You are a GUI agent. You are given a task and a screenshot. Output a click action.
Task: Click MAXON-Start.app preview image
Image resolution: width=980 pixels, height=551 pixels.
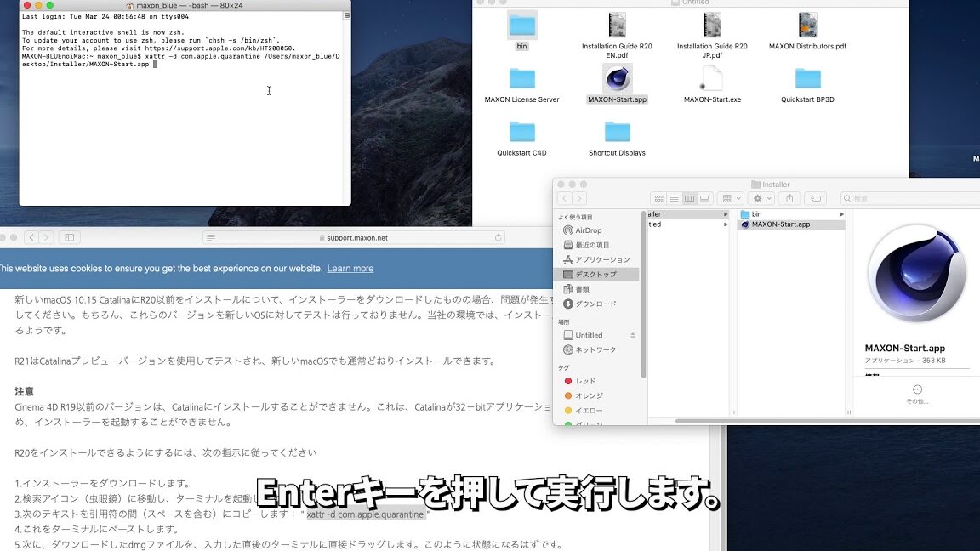(917, 274)
